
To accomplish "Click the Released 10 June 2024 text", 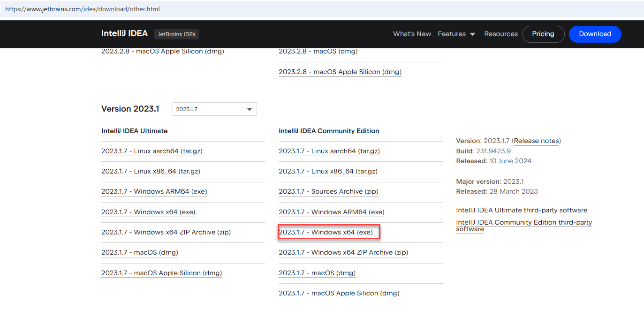I will pos(493,161).
